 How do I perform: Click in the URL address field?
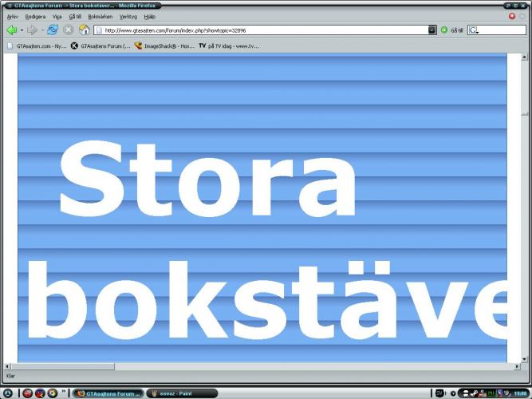[x=265, y=30]
